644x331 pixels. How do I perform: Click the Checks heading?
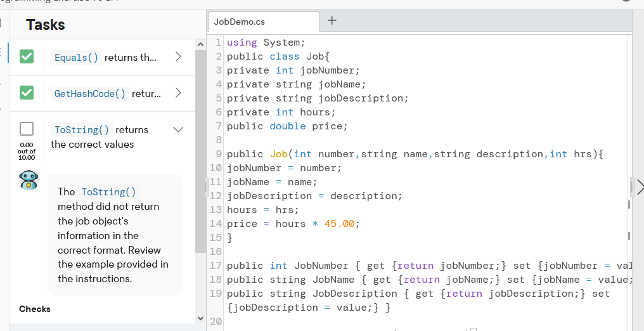[35, 309]
